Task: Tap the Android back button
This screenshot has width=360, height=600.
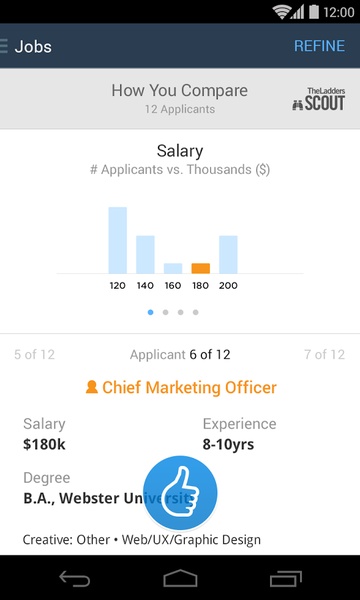Action: pyautogui.click(x=75, y=579)
